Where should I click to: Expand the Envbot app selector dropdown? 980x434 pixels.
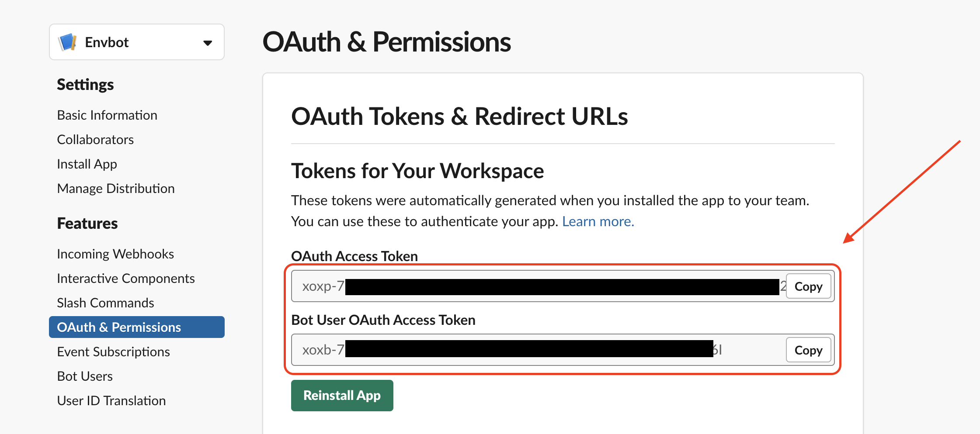pyautogui.click(x=207, y=43)
